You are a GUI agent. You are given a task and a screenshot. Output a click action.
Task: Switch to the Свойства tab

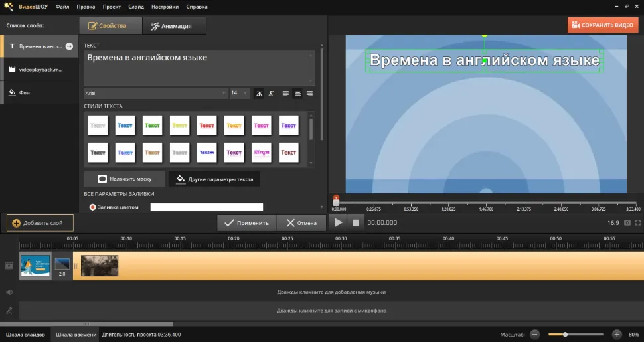coord(110,25)
